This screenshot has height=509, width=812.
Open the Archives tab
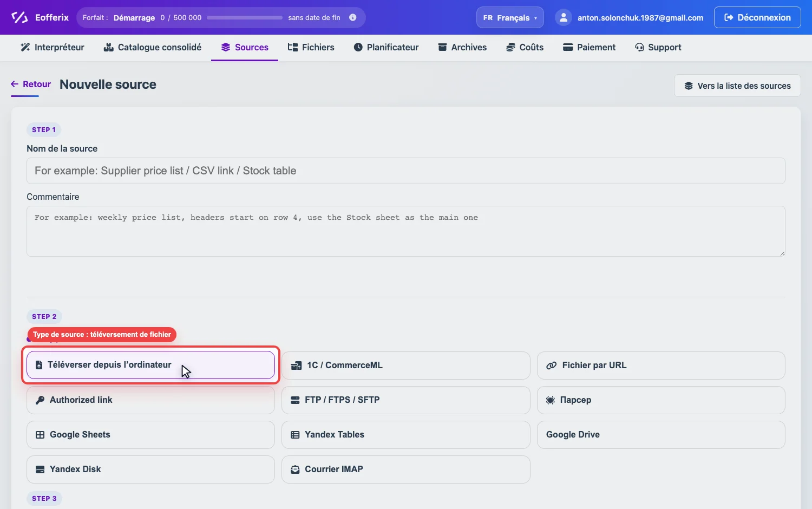(462, 47)
